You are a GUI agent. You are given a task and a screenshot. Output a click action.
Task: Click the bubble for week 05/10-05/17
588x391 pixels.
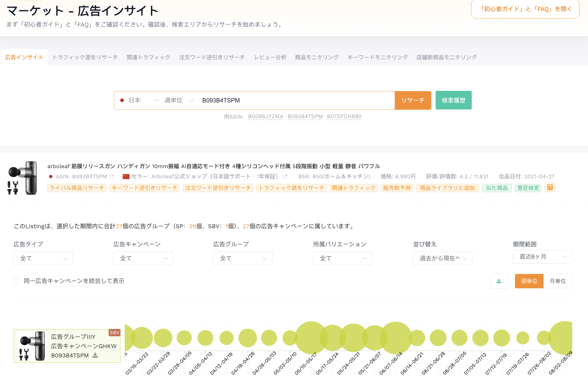point(311,338)
